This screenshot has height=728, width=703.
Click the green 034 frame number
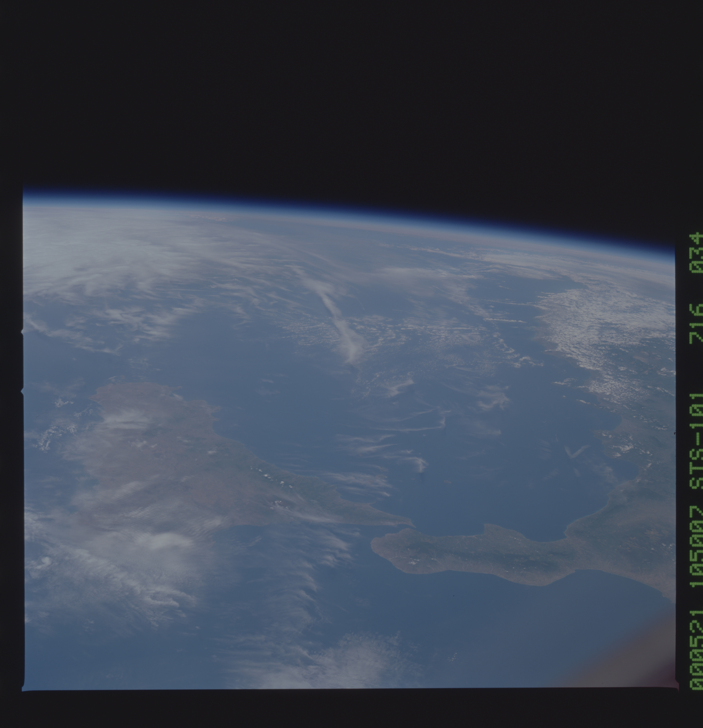tap(696, 253)
